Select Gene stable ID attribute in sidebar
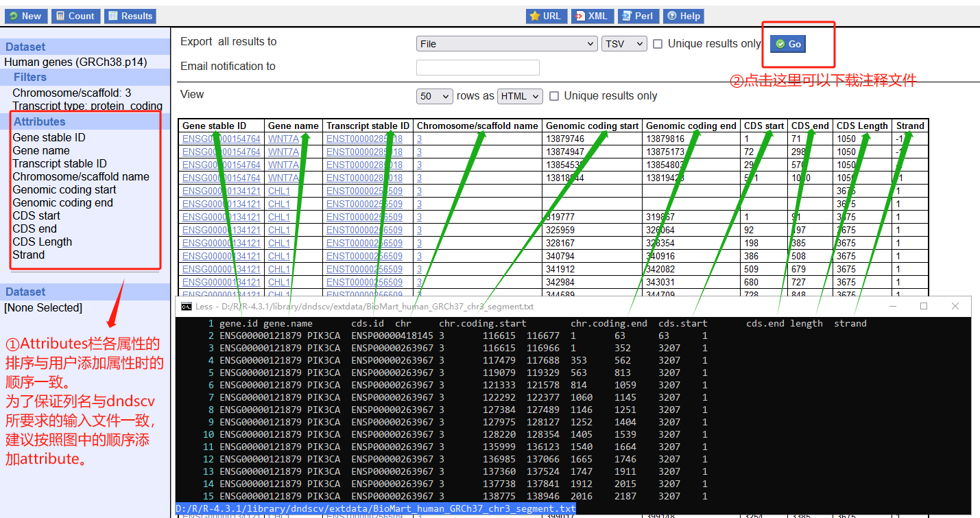Viewport: 980px width, 518px height. coord(49,137)
